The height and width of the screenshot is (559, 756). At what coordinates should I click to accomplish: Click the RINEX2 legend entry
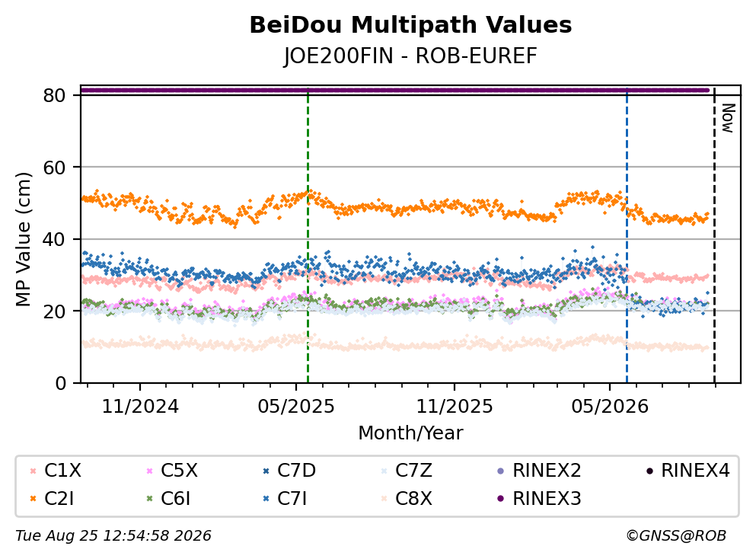click(538, 470)
